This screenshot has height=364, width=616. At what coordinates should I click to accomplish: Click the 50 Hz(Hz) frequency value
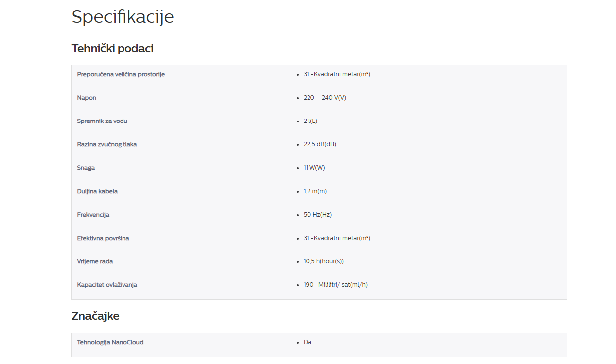pos(317,215)
